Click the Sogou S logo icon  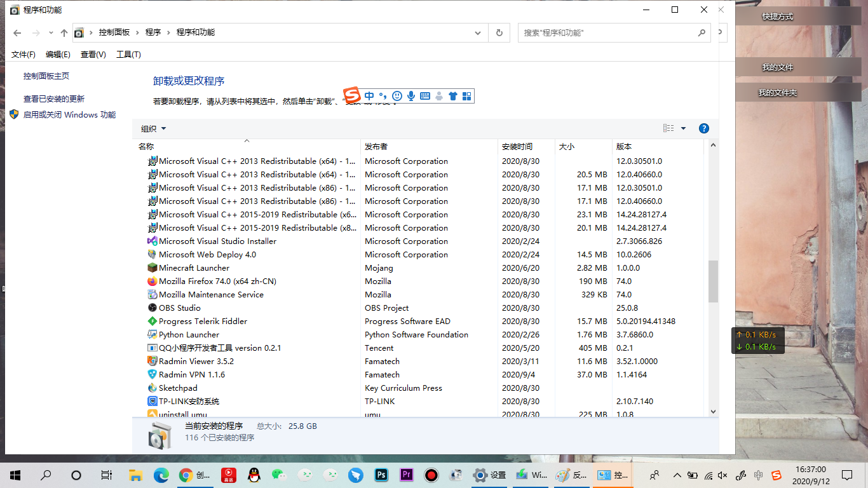pos(352,95)
